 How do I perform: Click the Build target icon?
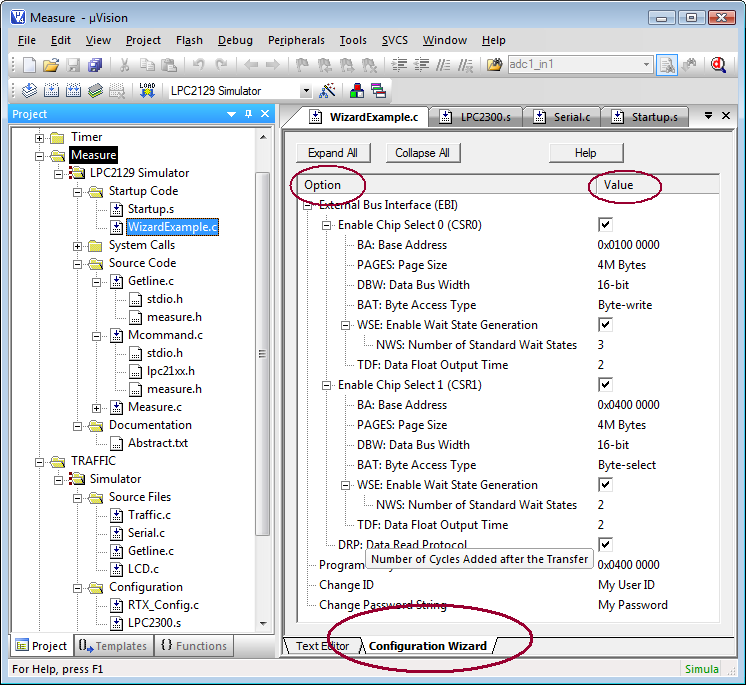point(51,90)
